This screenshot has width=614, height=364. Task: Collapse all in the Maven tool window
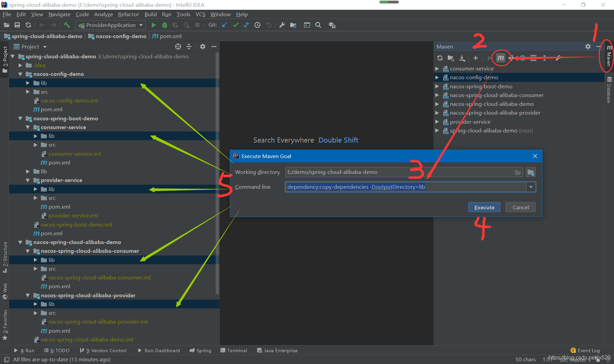click(545, 58)
